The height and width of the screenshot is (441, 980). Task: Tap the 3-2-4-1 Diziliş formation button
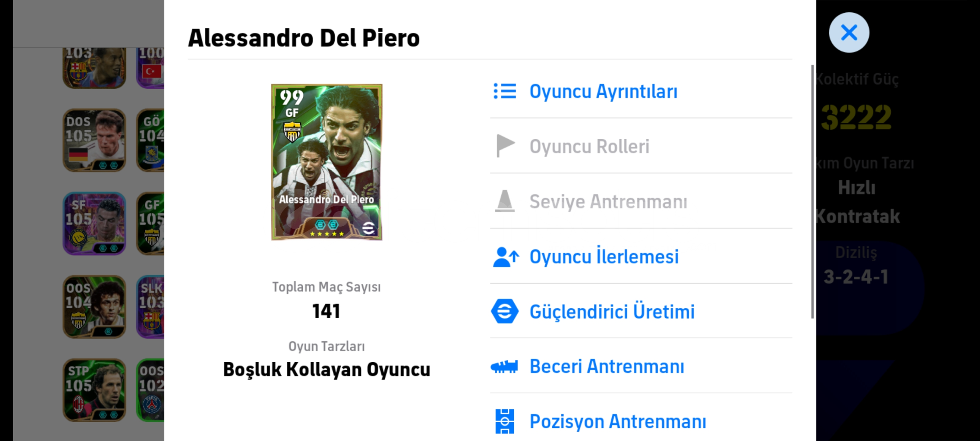(x=856, y=277)
